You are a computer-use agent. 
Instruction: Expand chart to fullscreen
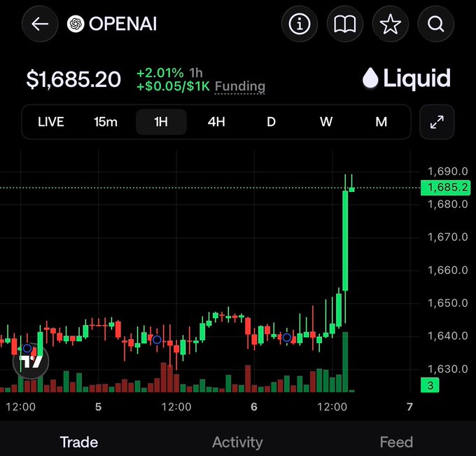click(x=437, y=122)
